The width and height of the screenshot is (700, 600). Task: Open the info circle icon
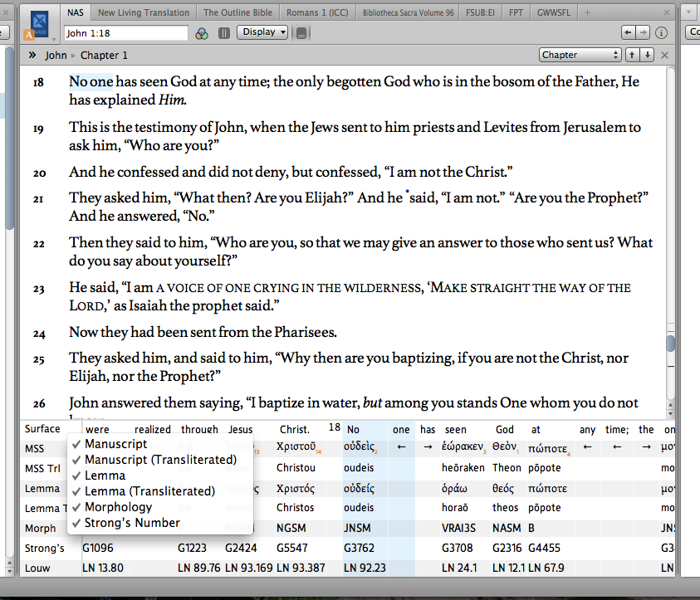pos(661,32)
